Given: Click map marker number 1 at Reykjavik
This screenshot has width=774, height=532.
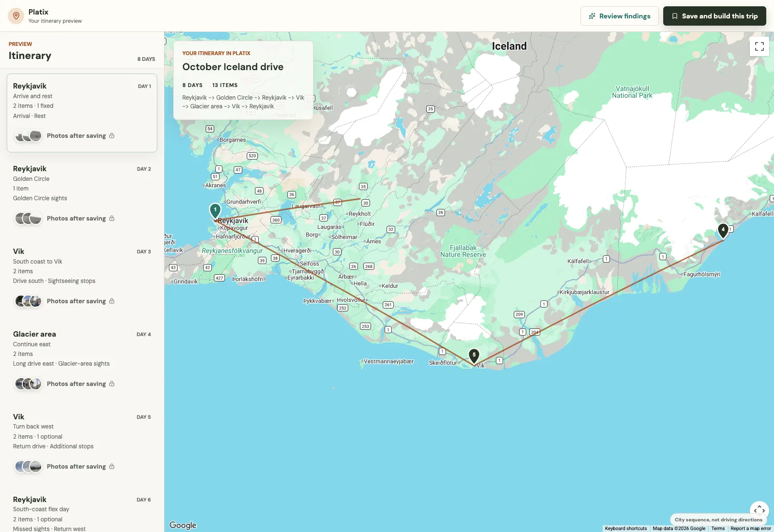Looking at the screenshot, I should coord(215,210).
